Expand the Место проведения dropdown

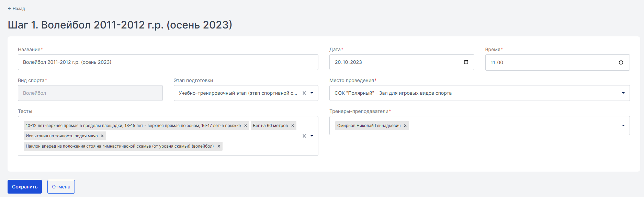click(623, 93)
